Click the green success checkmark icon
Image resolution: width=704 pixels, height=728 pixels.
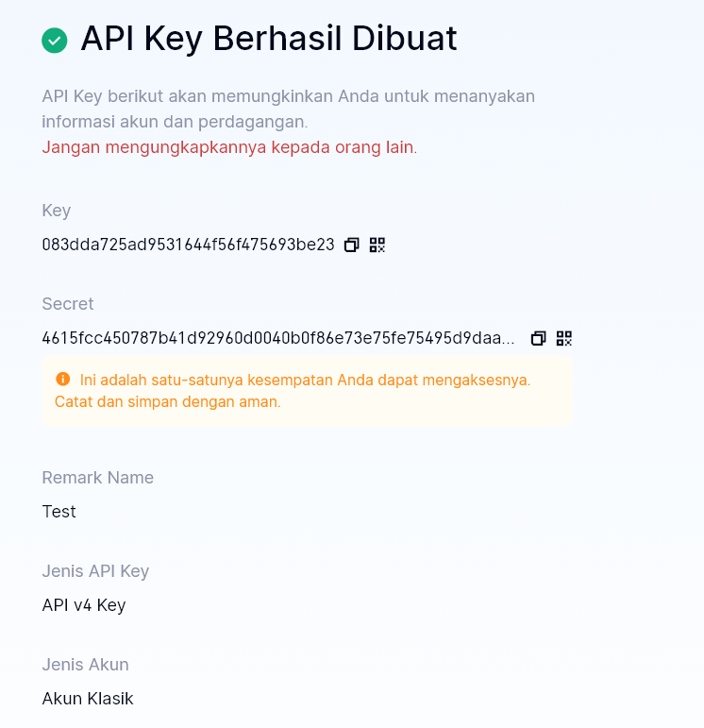tap(55, 40)
